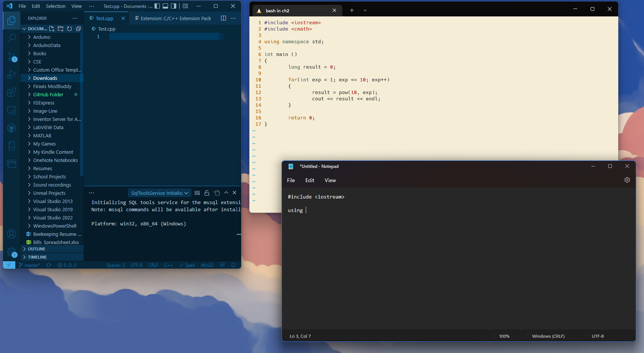Click the New Folder icon in the Explorer header
Viewport: 644px width, 353px height.
tap(60, 29)
